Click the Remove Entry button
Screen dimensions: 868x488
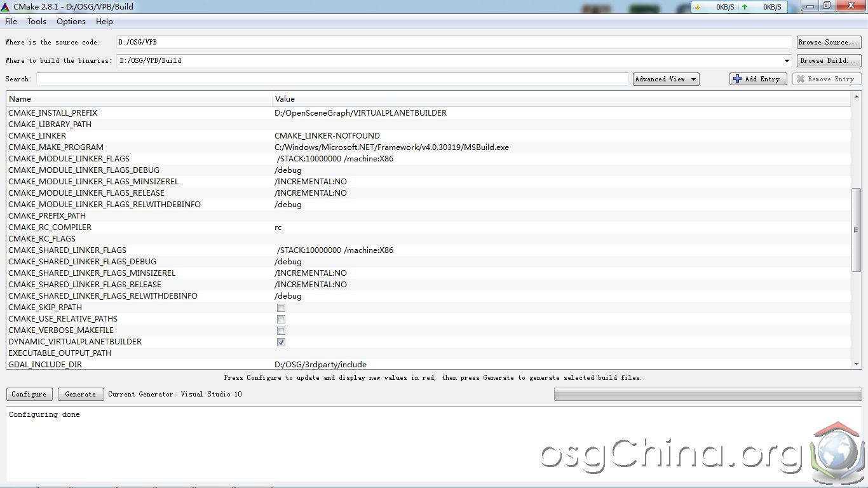[x=827, y=79]
